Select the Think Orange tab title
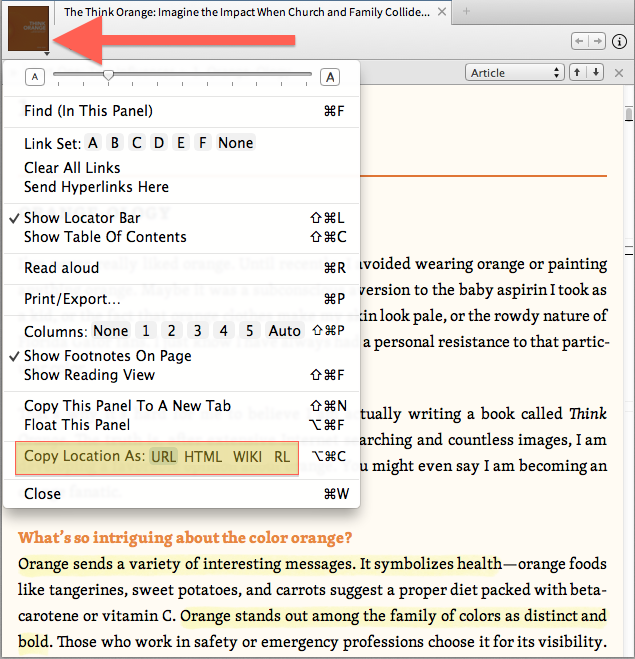The width and height of the screenshot is (635, 659). click(x=247, y=12)
